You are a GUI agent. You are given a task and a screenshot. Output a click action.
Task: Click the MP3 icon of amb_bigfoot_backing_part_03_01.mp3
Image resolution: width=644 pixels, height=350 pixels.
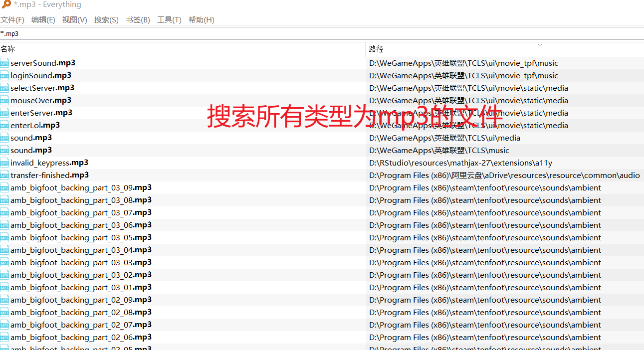[4, 287]
